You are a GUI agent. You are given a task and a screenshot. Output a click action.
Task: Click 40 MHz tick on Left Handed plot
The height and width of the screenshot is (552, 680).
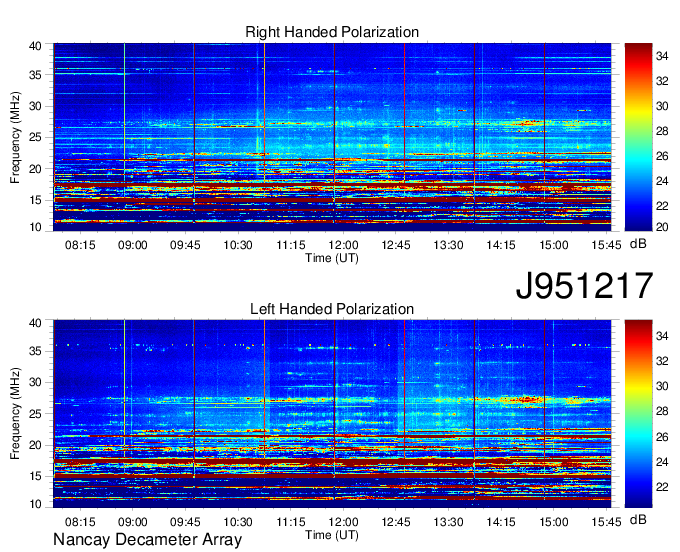point(35,323)
